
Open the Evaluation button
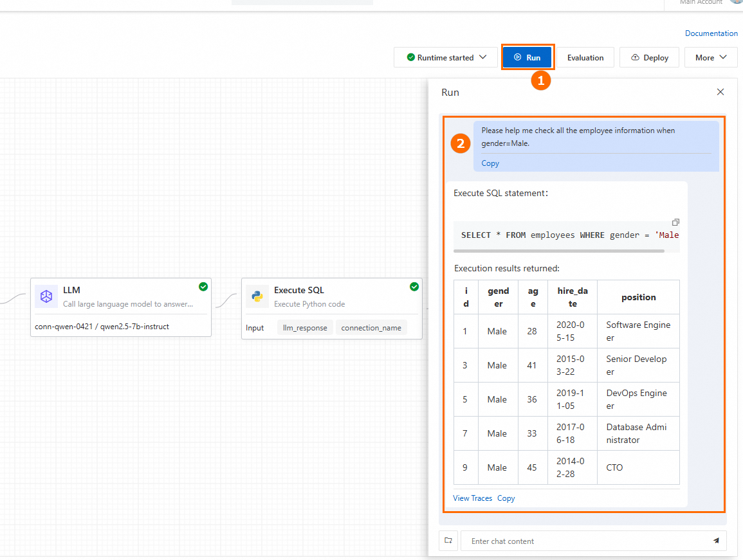585,57
